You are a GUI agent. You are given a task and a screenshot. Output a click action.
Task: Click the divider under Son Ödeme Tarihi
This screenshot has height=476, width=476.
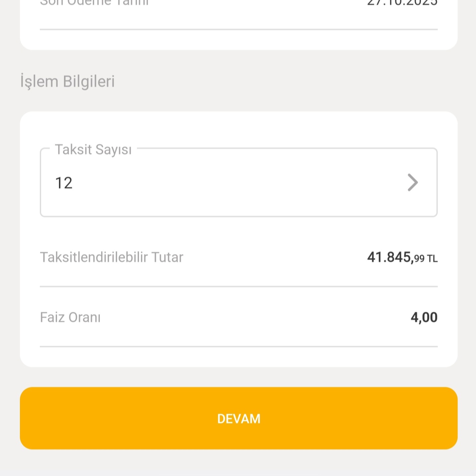click(x=238, y=30)
